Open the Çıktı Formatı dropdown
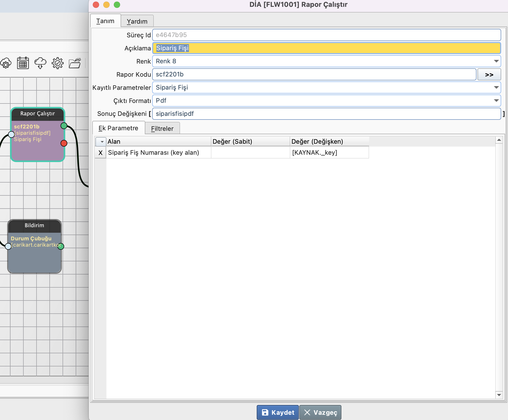508x420 pixels. (496, 101)
